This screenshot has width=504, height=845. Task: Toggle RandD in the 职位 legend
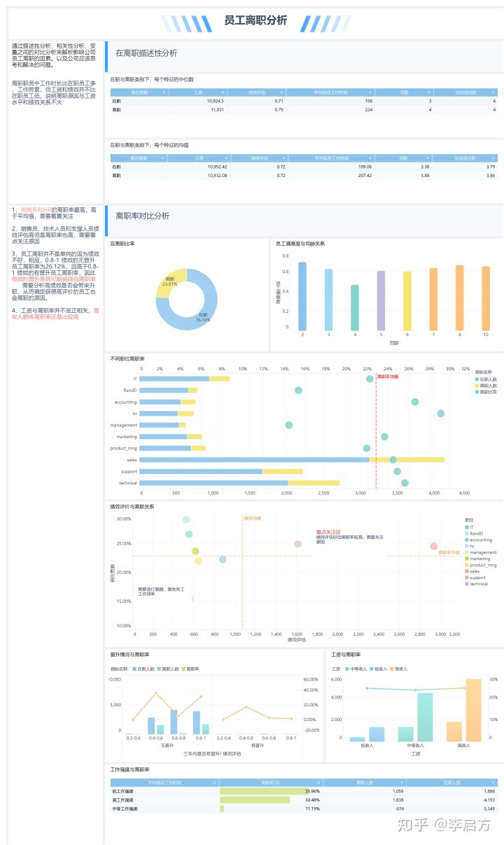tap(474, 533)
